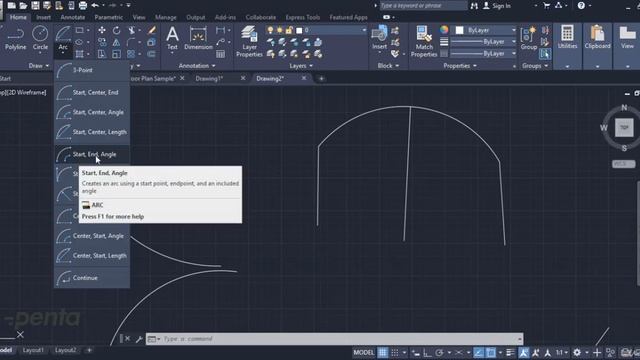
Task: Click Match Properties
Action: (424, 41)
